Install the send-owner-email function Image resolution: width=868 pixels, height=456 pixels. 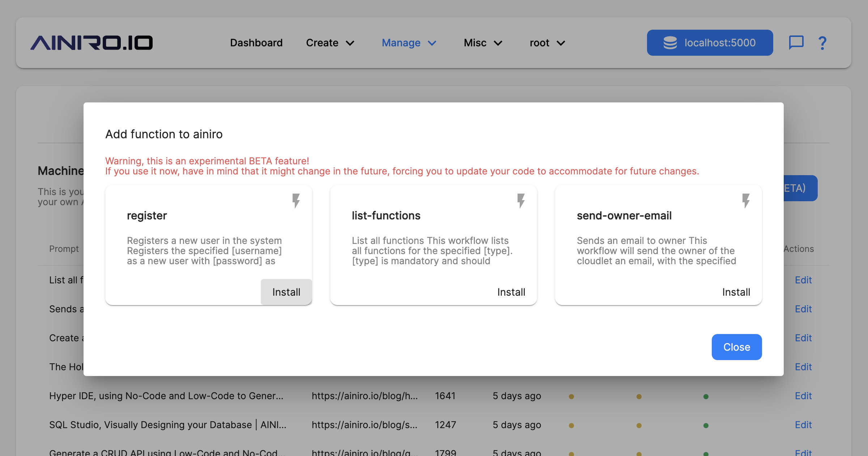point(736,292)
